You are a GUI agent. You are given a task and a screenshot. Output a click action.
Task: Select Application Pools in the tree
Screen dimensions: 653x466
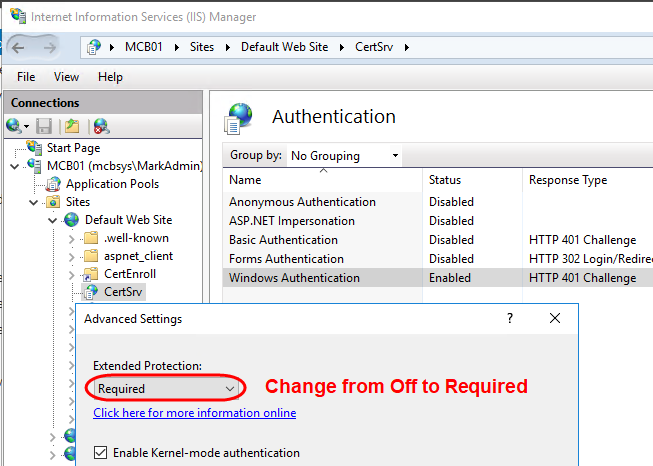coord(112,184)
